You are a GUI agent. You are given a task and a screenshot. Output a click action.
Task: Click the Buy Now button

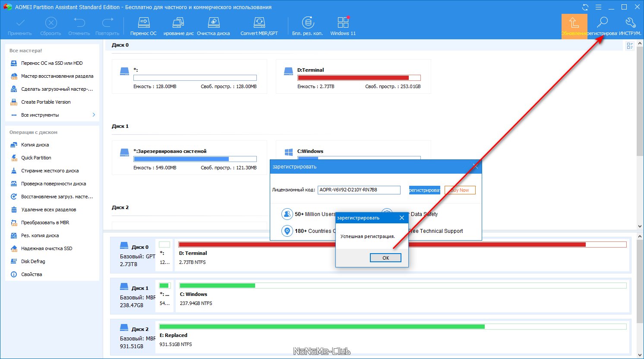[x=460, y=190]
